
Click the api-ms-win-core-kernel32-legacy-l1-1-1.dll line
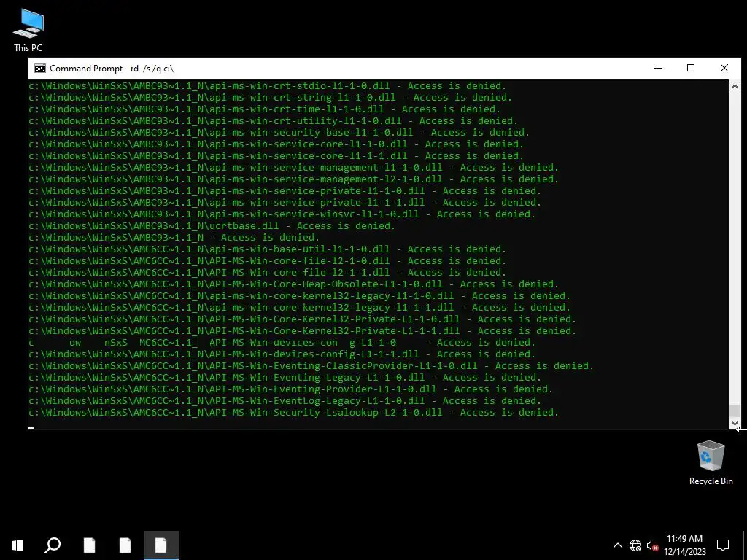pos(299,308)
